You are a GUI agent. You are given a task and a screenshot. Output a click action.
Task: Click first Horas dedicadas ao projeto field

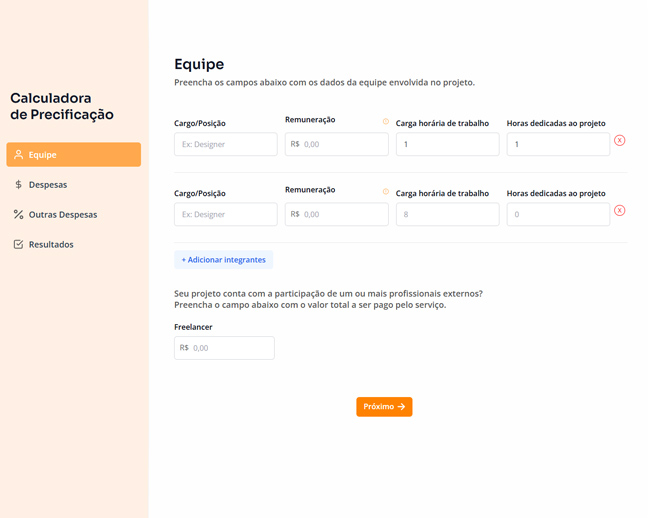click(x=557, y=144)
